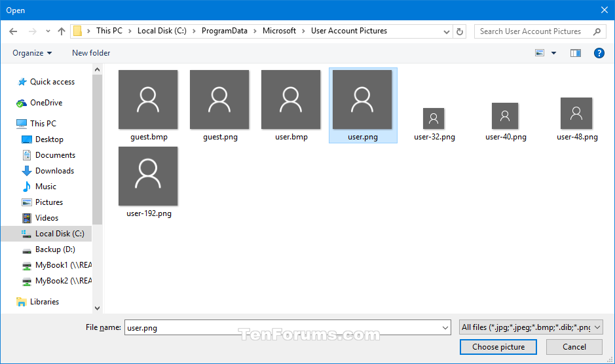Open the Organize menu

point(32,53)
